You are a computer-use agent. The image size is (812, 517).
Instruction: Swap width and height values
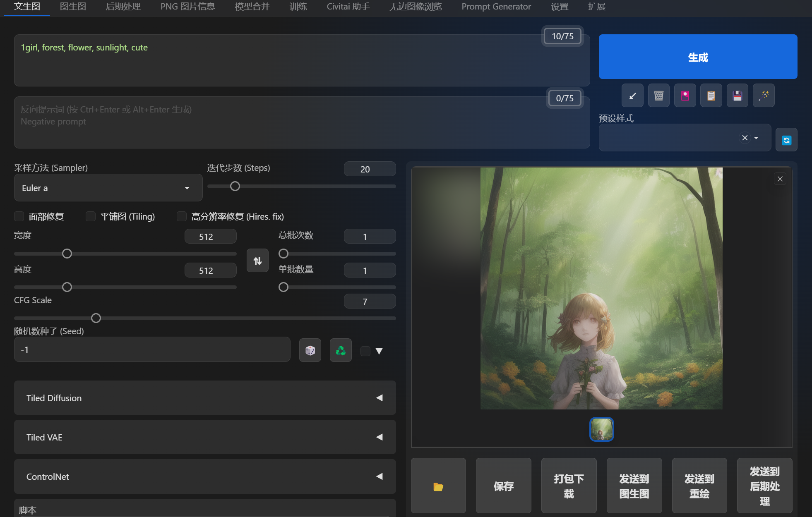point(257,261)
